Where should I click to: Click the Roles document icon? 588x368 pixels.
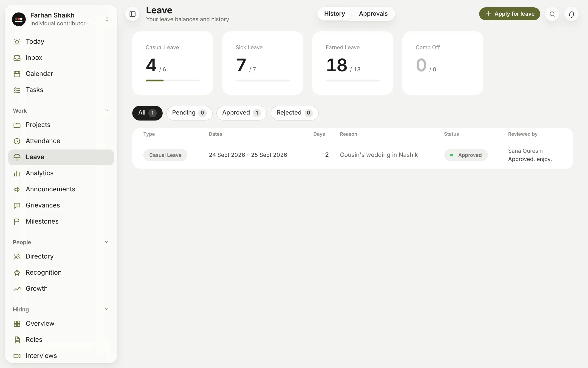point(17,340)
